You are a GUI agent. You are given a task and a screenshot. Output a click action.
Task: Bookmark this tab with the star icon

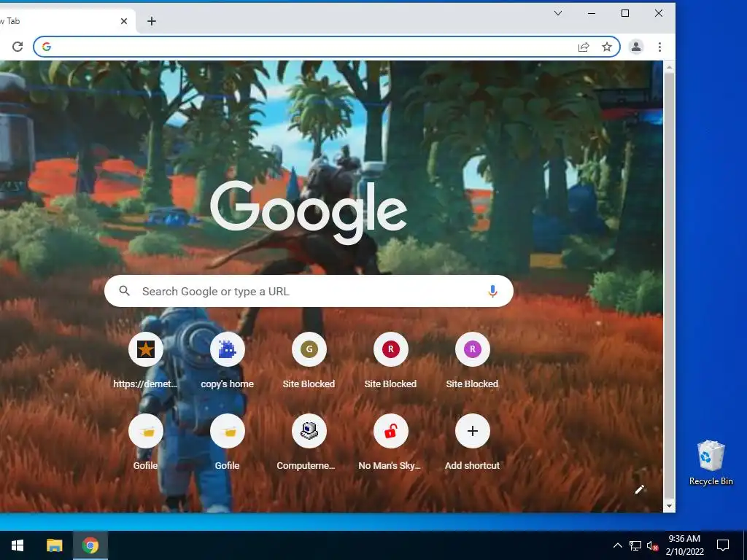tap(606, 47)
